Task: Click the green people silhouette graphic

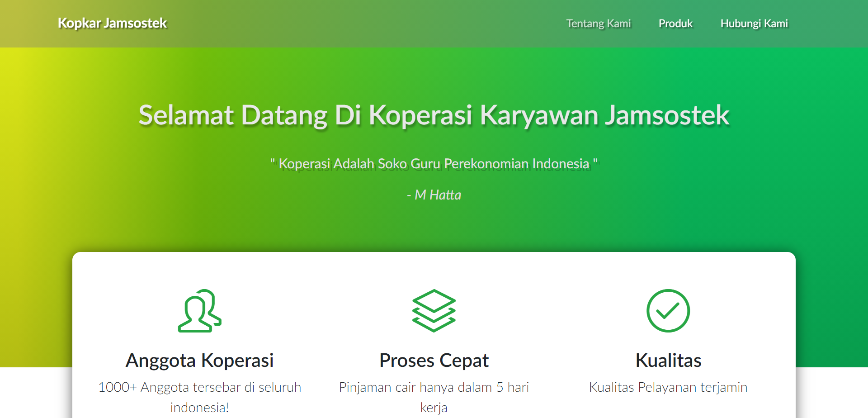Action: pos(199,311)
